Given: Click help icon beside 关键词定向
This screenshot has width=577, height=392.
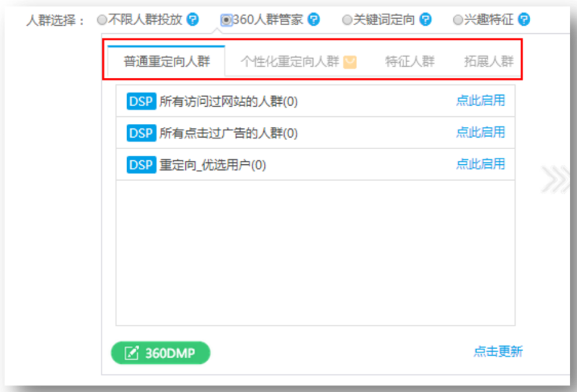Looking at the screenshot, I should [x=426, y=19].
